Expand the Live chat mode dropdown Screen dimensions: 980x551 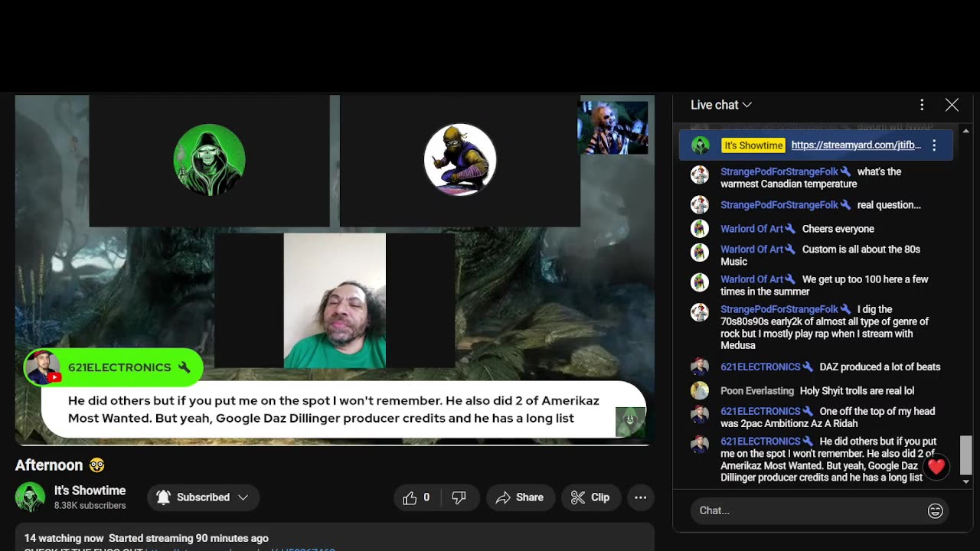pyautogui.click(x=721, y=105)
